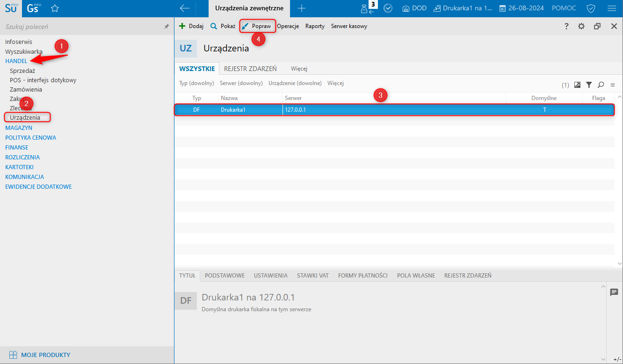The height and width of the screenshot is (364, 623).
Task: Go back with the left arrow
Action: (185, 8)
